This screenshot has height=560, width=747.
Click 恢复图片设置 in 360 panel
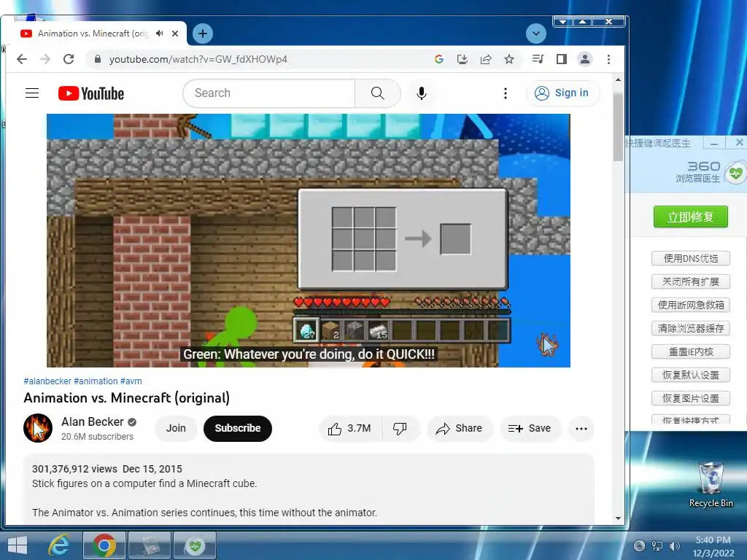point(690,399)
